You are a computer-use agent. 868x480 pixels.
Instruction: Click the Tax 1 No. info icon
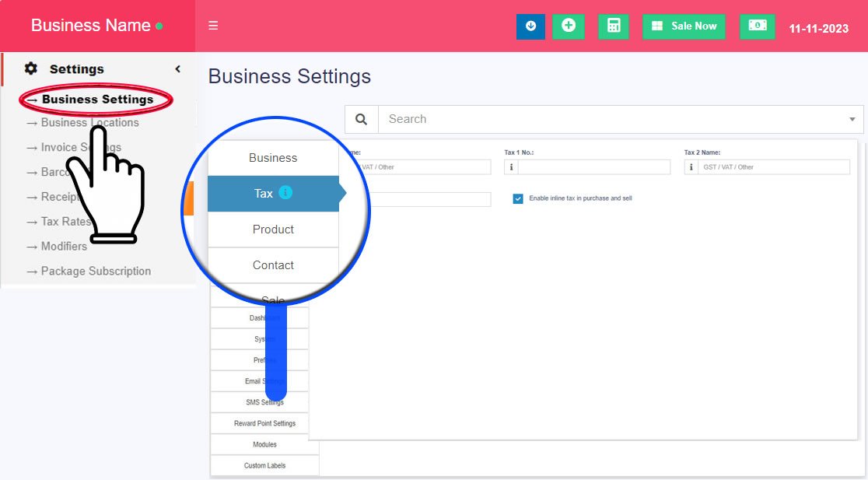pos(512,167)
